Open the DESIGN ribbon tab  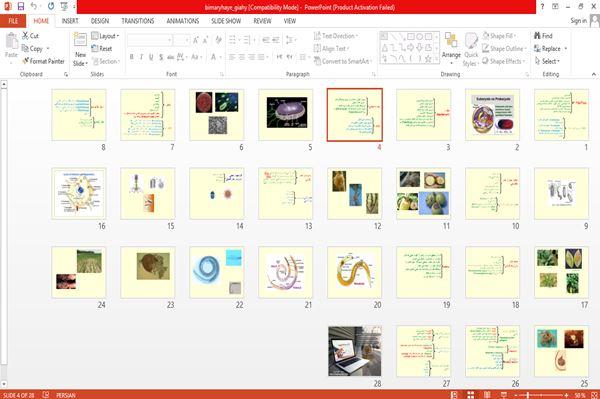click(100, 21)
